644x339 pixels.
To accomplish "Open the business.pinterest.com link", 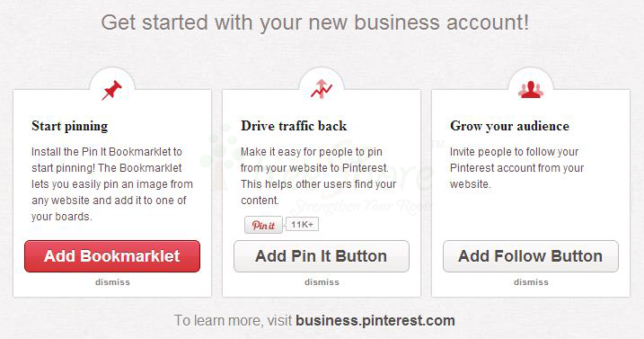I will click(375, 320).
